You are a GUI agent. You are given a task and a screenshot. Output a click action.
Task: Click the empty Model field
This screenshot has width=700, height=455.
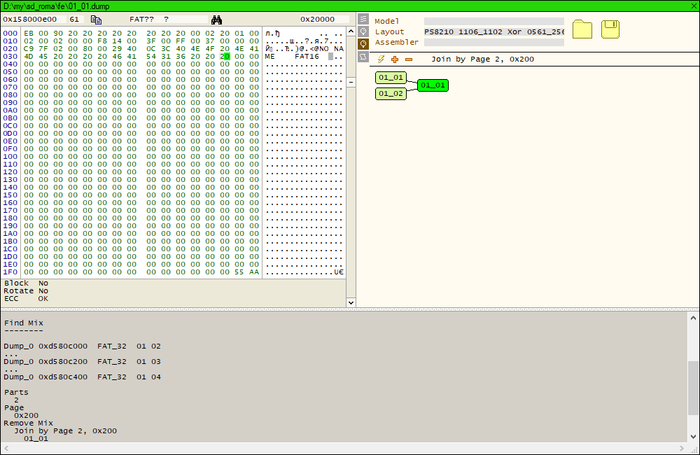coord(494,20)
